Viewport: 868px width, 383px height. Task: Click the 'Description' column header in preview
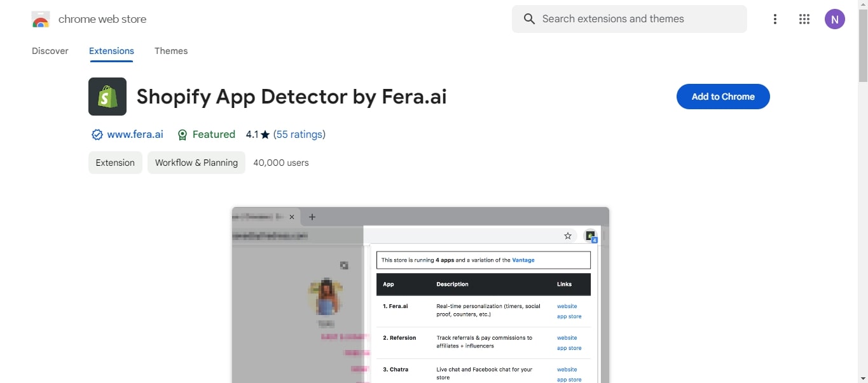click(452, 285)
